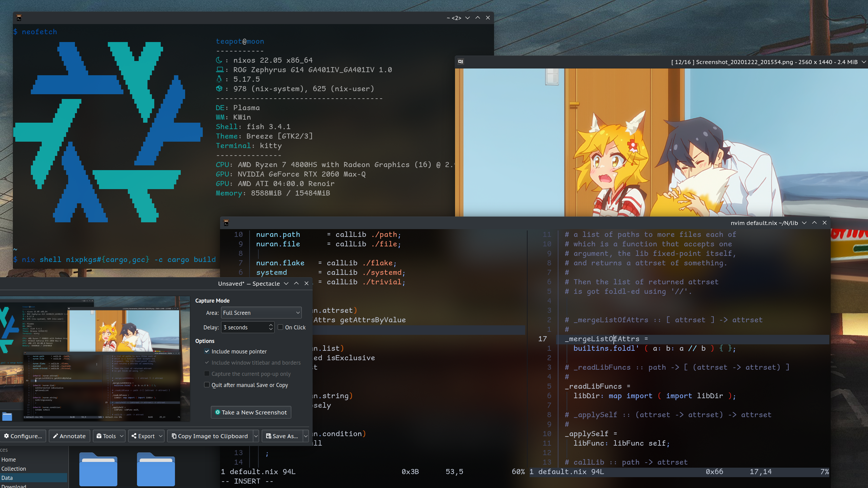Click 'nuran.path' in the left nvim pane
The width and height of the screenshot is (868, 488).
[278, 235]
